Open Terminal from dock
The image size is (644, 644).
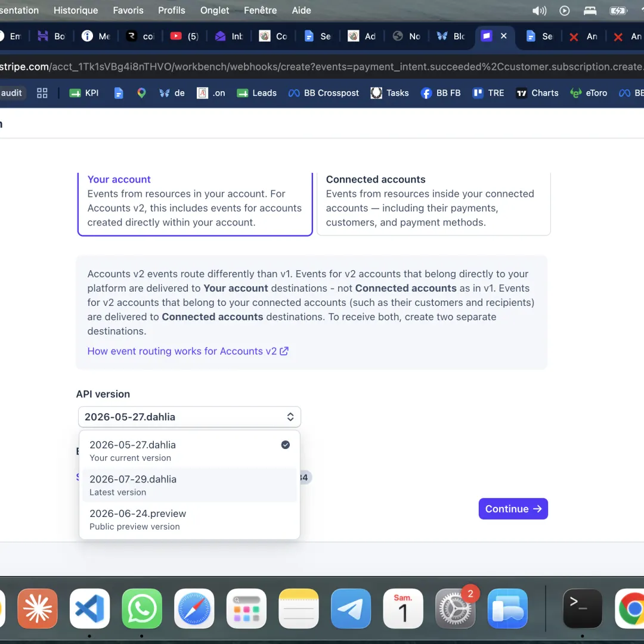pyautogui.click(x=583, y=609)
